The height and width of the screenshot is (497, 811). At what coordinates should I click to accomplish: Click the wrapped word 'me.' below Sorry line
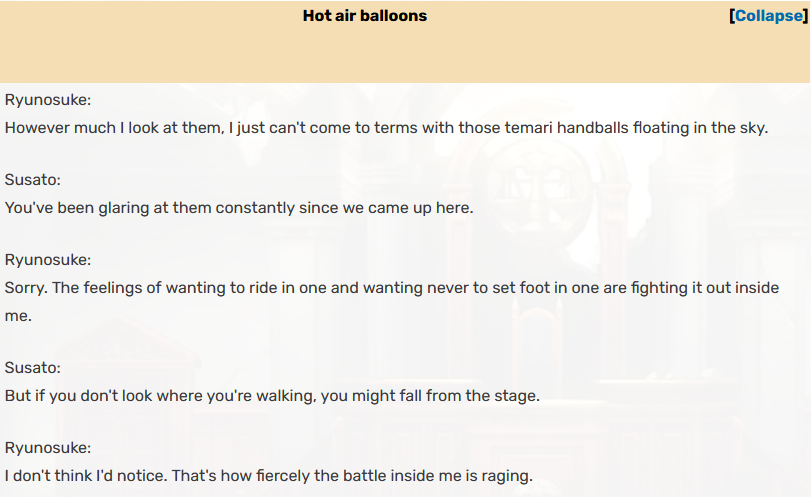click(x=18, y=316)
